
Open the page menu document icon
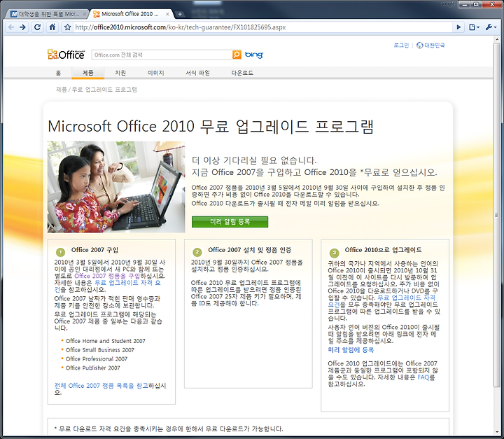(474, 27)
